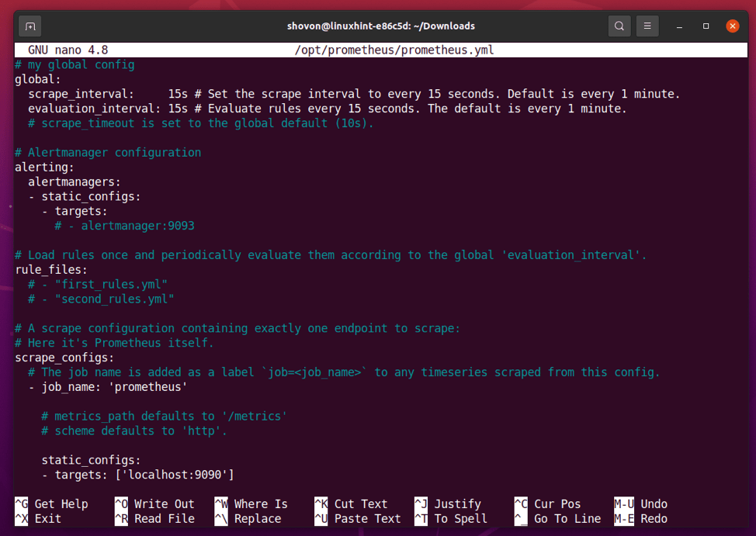Click the '# - alertmanager:9093' line
Viewport: 756px width, 536px height.
(x=124, y=226)
